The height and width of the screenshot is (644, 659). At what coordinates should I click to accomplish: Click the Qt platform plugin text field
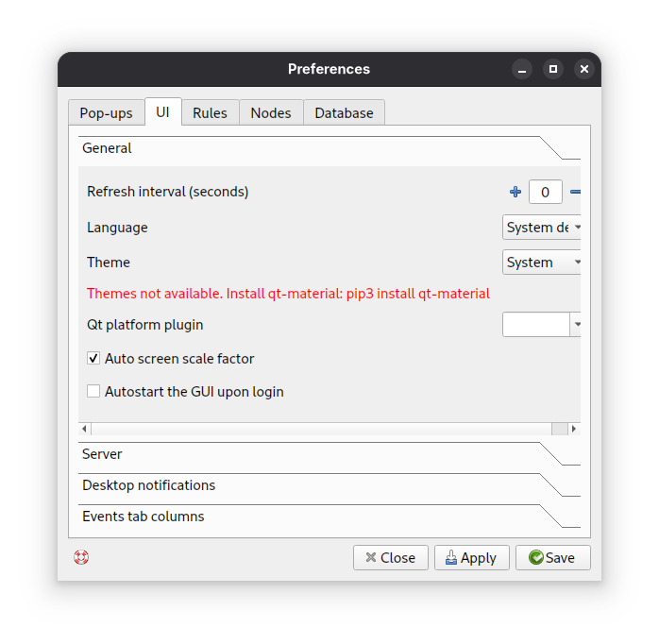click(536, 324)
